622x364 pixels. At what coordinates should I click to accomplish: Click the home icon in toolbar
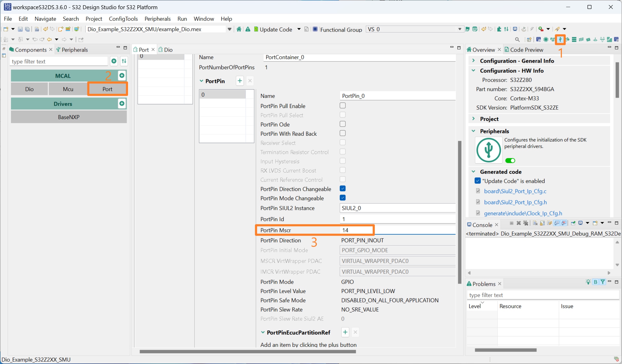(239, 29)
